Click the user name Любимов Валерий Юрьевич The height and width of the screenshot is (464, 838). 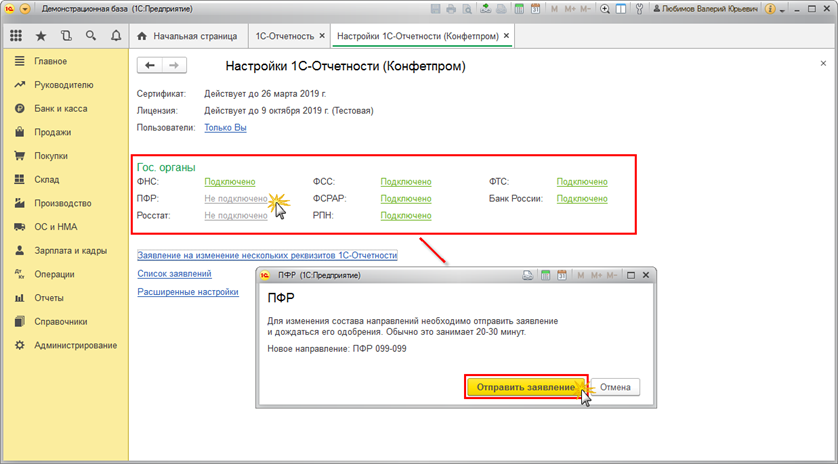[705, 9]
